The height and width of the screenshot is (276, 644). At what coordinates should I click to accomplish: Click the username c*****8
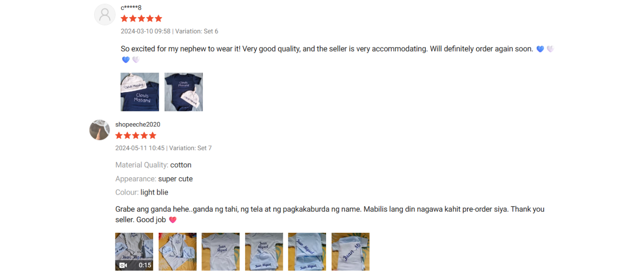pos(131,7)
